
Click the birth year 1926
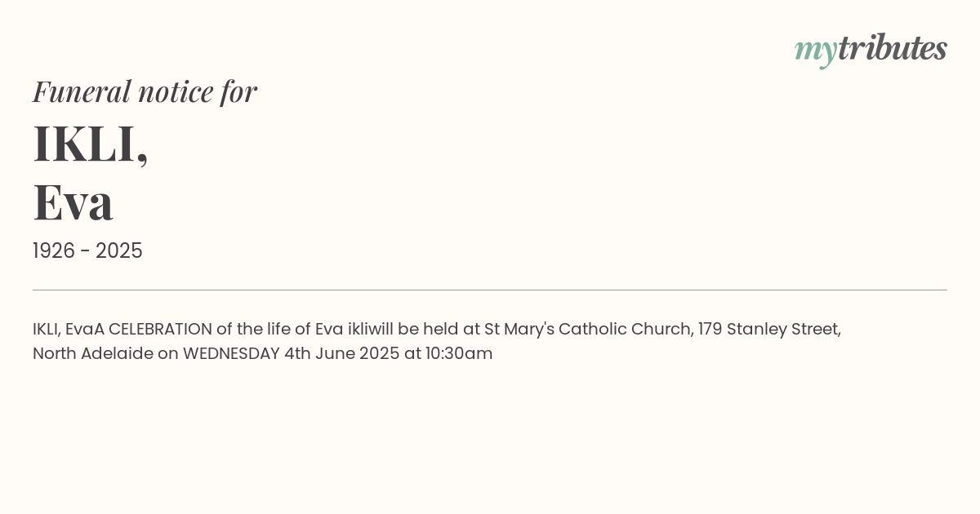click(55, 251)
